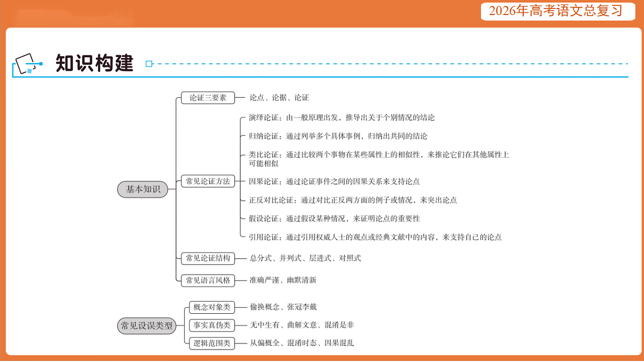Select the 正反对比论证 definition line
Screen dimensions: 644x362
click(x=353, y=200)
